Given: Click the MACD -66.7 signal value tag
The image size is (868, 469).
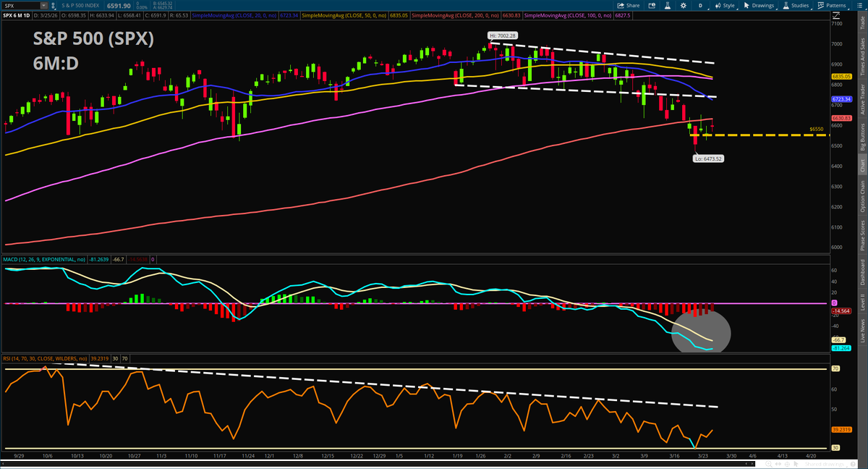Looking at the screenshot, I should click(839, 339).
